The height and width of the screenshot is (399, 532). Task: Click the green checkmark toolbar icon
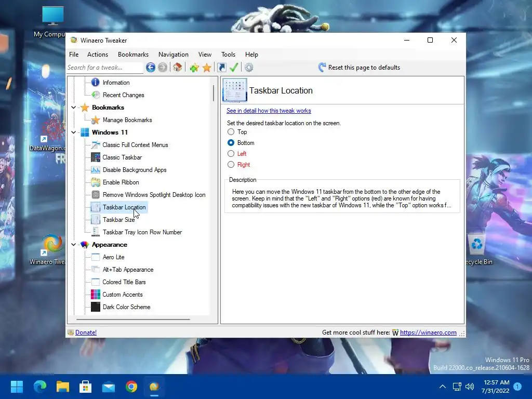click(x=234, y=68)
